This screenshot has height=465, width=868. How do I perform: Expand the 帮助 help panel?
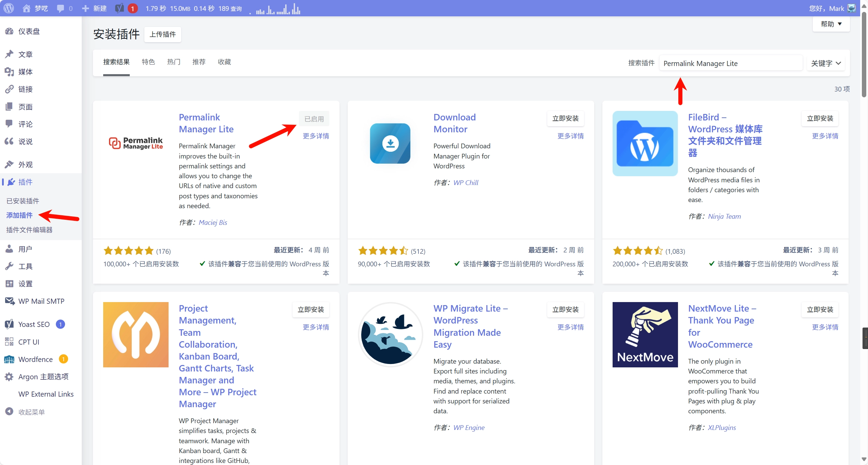coord(831,24)
